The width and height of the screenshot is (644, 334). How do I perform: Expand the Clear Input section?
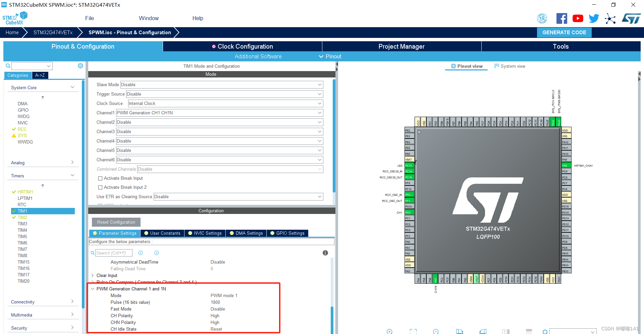tap(93, 275)
